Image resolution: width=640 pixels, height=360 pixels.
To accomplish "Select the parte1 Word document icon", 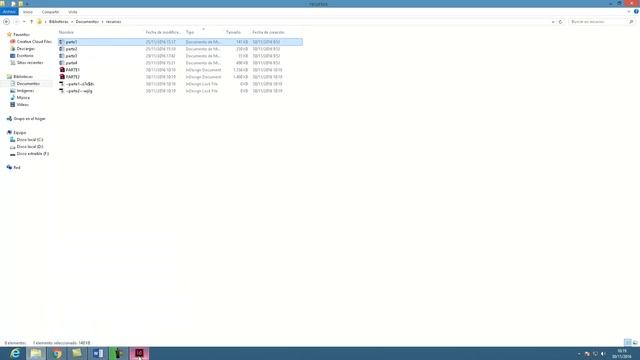I will [x=62, y=42].
